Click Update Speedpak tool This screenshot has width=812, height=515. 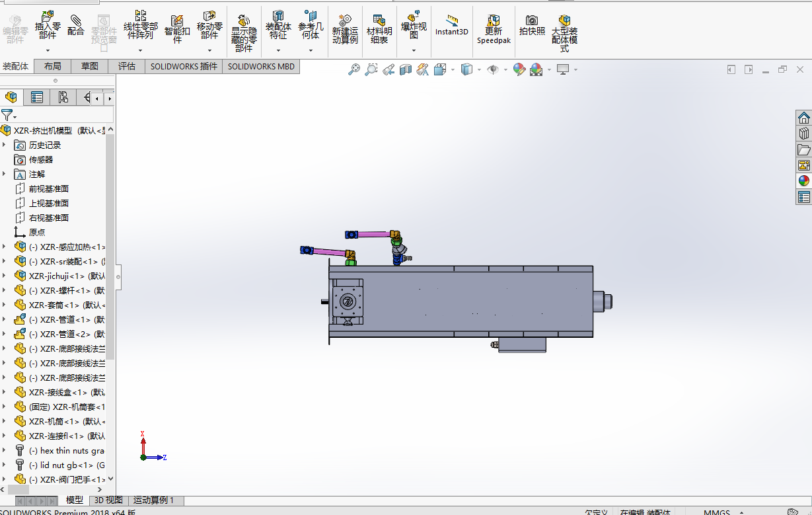[x=494, y=28]
